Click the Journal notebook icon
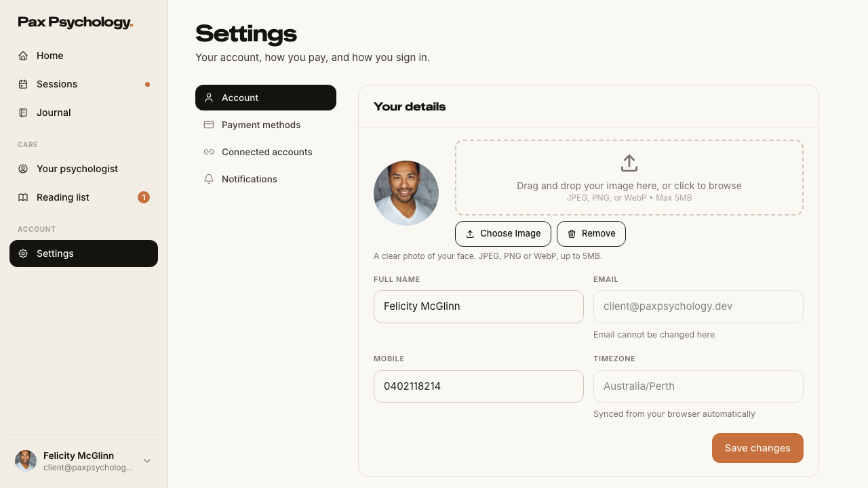The width and height of the screenshot is (868, 488). point(23,113)
